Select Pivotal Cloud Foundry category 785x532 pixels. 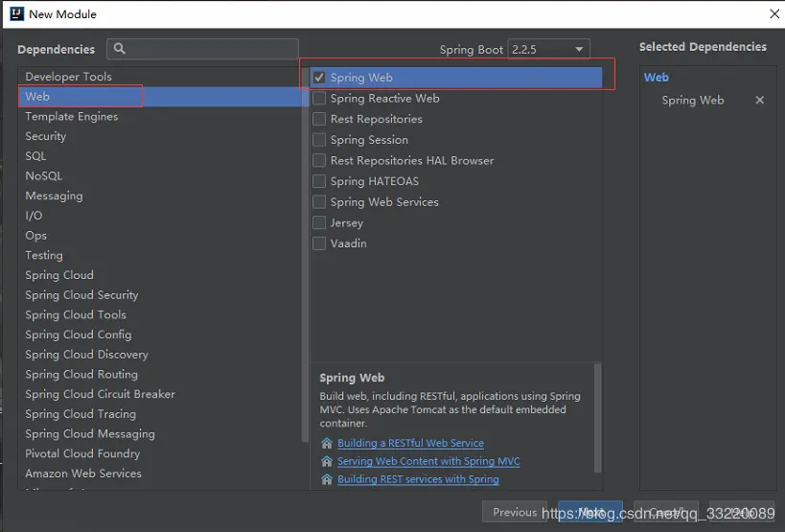[x=160, y=453]
